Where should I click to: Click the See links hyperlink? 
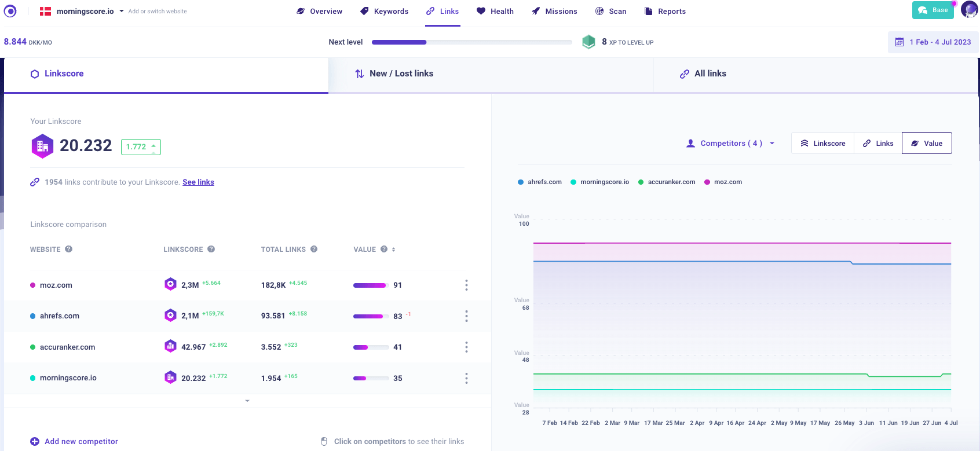(198, 182)
